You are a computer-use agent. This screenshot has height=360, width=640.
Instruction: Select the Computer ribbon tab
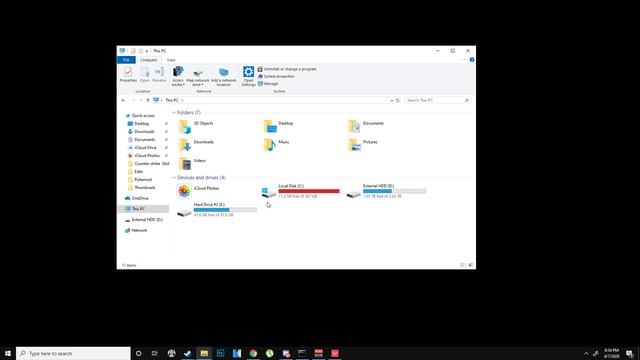[149, 60]
